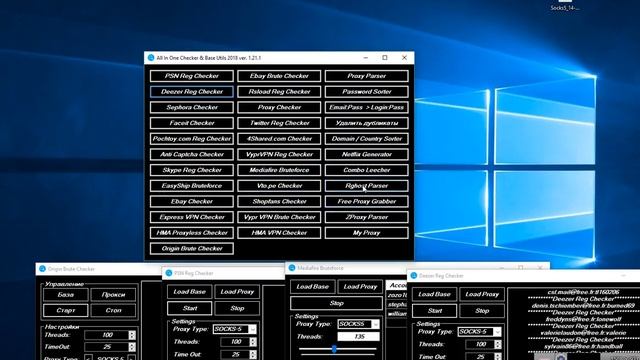The image size is (640, 360).
Task: Click Start in PSN Reg Checker
Action: [x=189, y=308]
